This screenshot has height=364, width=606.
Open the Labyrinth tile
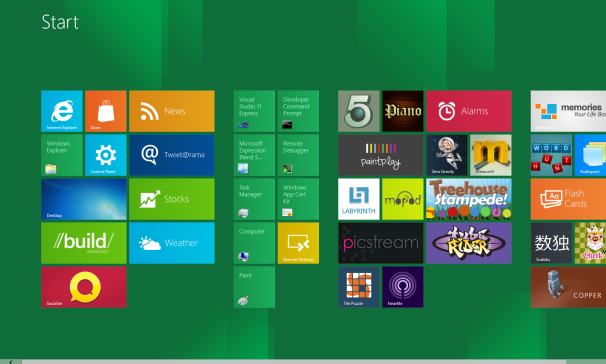click(359, 199)
